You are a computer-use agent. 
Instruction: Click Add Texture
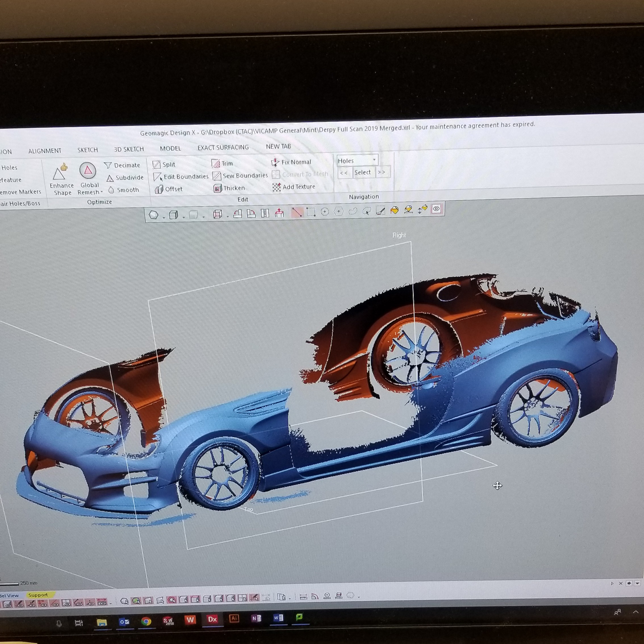(x=294, y=187)
